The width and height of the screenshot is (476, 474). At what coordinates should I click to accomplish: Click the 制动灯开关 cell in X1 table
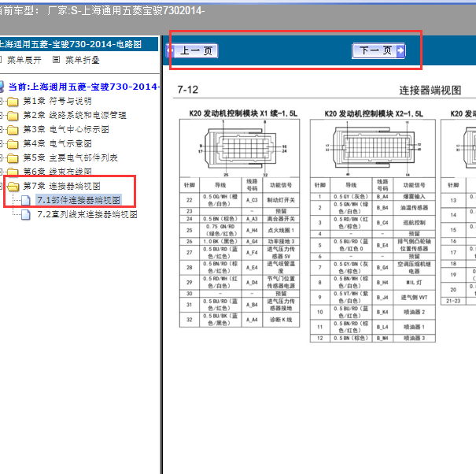[x=281, y=200]
